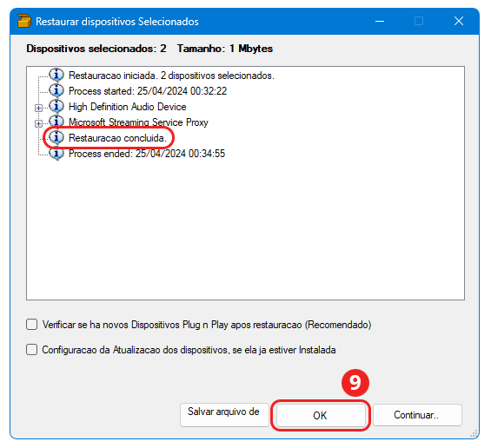Close the Restaurar dispositivos dialog
Viewport: 491px width, 448px height.
pyautogui.click(x=459, y=22)
